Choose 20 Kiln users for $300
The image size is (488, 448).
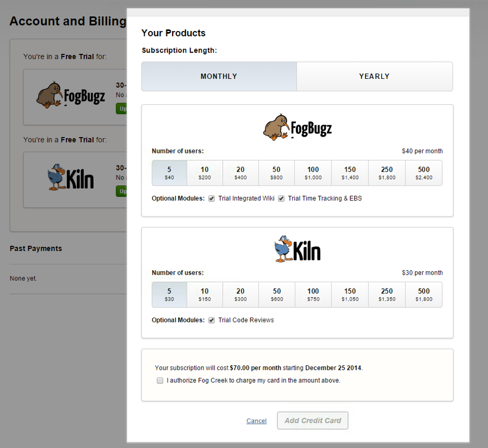[x=240, y=295]
